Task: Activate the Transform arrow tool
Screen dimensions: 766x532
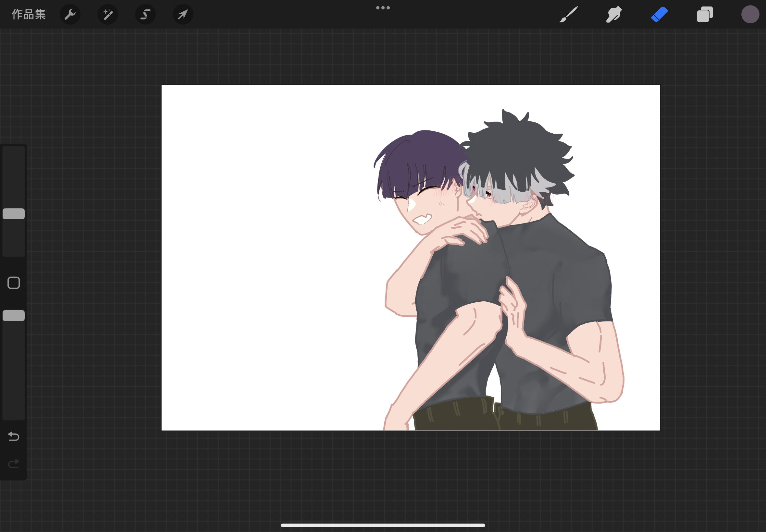Action: (183, 14)
